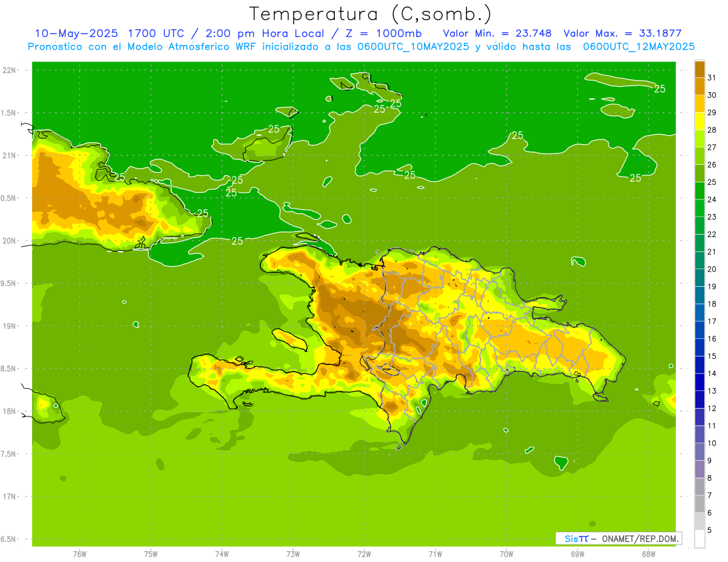Click the "21N" latitude axis label
The image size is (728, 562).
(9, 156)
